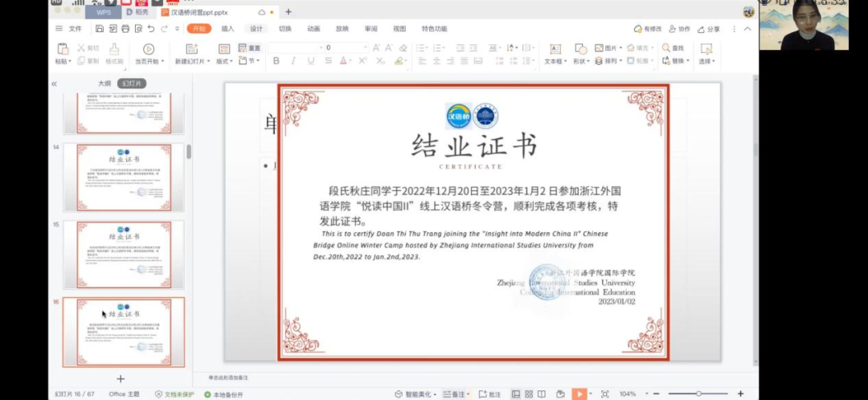Toggle left text alignment
The width and height of the screenshot is (868, 400).
(x=423, y=61)
